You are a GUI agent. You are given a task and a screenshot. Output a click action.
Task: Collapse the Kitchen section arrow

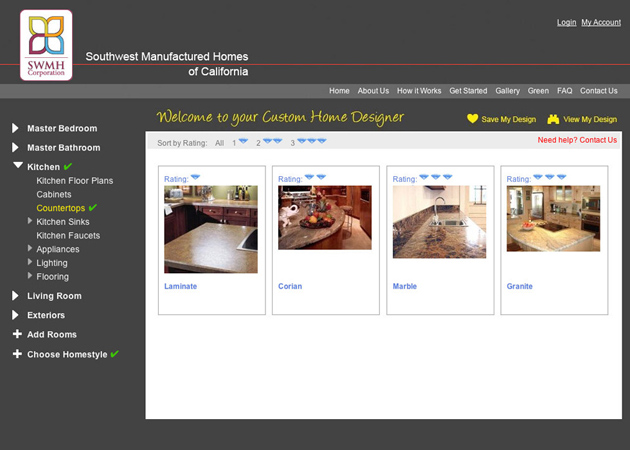point(18,165)
